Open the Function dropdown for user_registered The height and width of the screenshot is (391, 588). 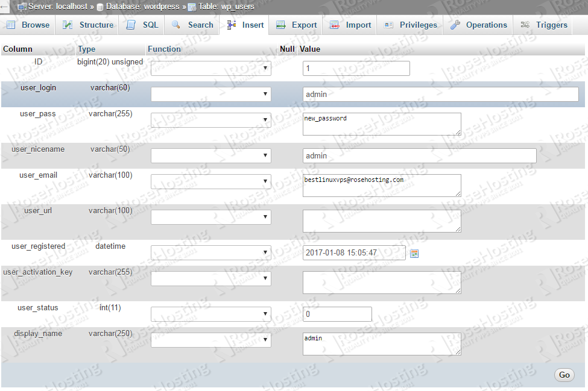(x=210, y=252)
